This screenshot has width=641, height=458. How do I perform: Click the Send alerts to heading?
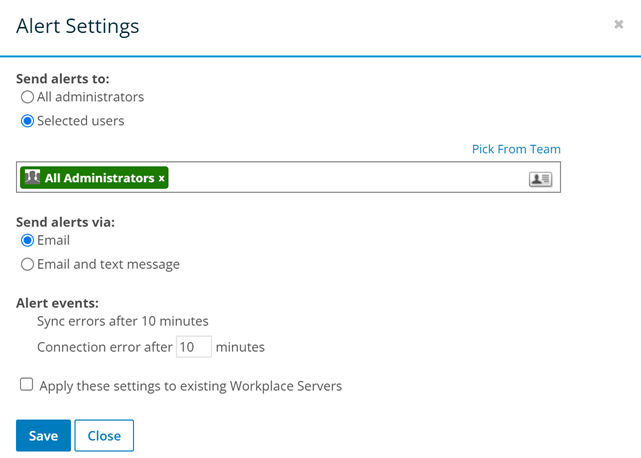coord(63,78)
